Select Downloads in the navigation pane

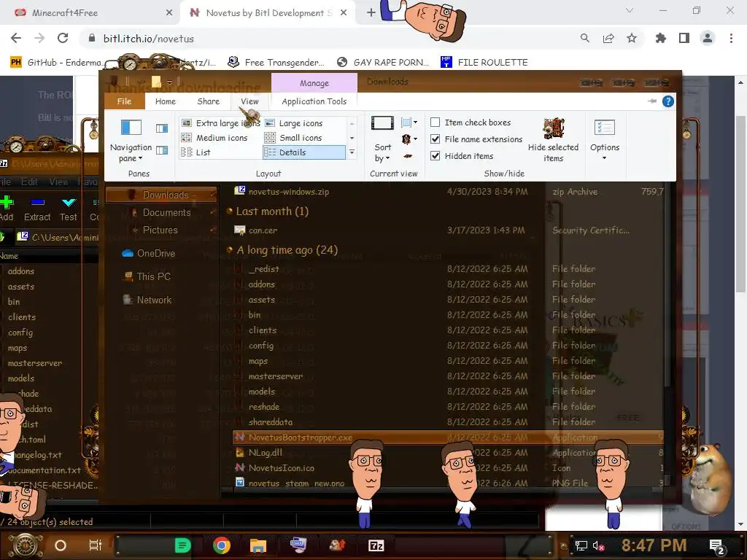161,195
